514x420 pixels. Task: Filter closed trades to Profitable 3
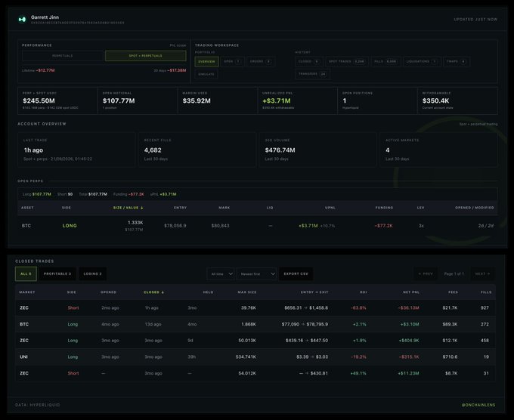tap(57, 274)
